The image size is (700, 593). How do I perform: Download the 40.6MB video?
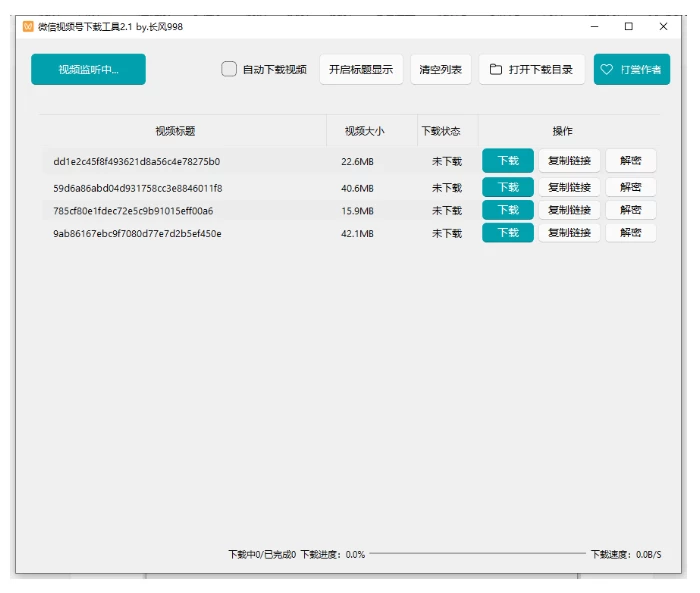tap(508, 187)
